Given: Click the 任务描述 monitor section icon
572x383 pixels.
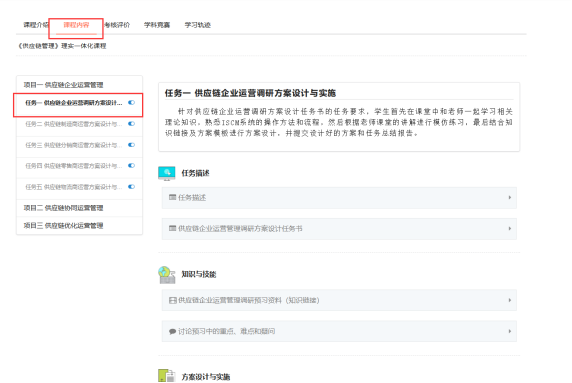Looking at the screenshot, I should pyautogui.click(x=167, y=173).
